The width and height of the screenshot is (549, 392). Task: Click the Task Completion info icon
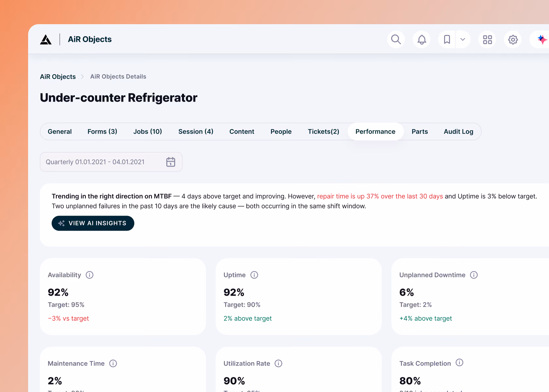pyautogui.click(x=459, y=363)
